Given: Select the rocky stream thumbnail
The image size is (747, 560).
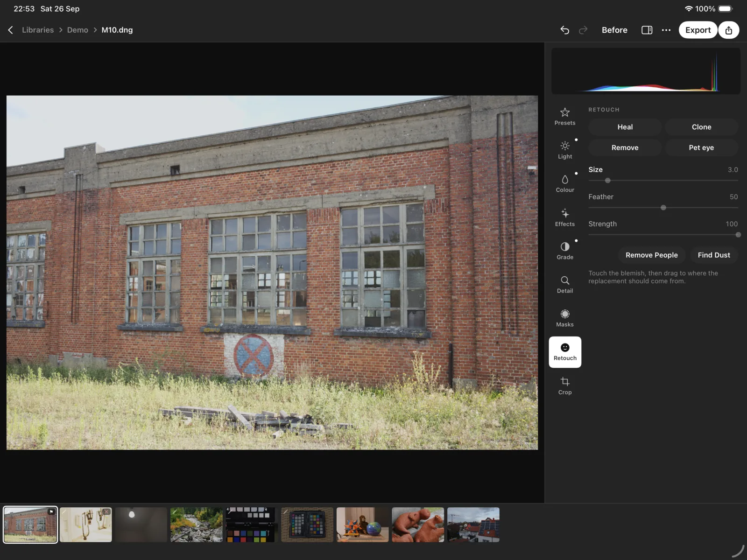Looking at the screenshot, I should pos(197,525).
